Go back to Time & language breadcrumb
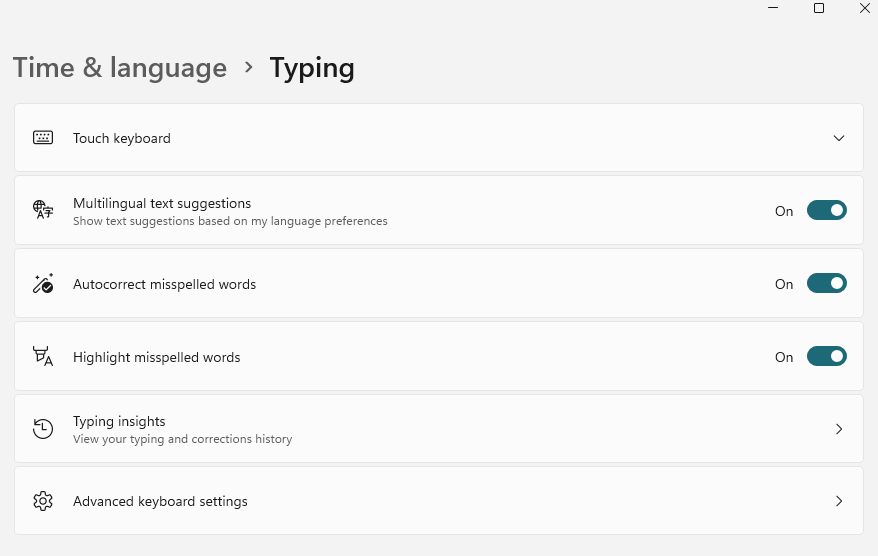Image resolution: width=878 pixels, height=556 pixels. tap(120, 68)
